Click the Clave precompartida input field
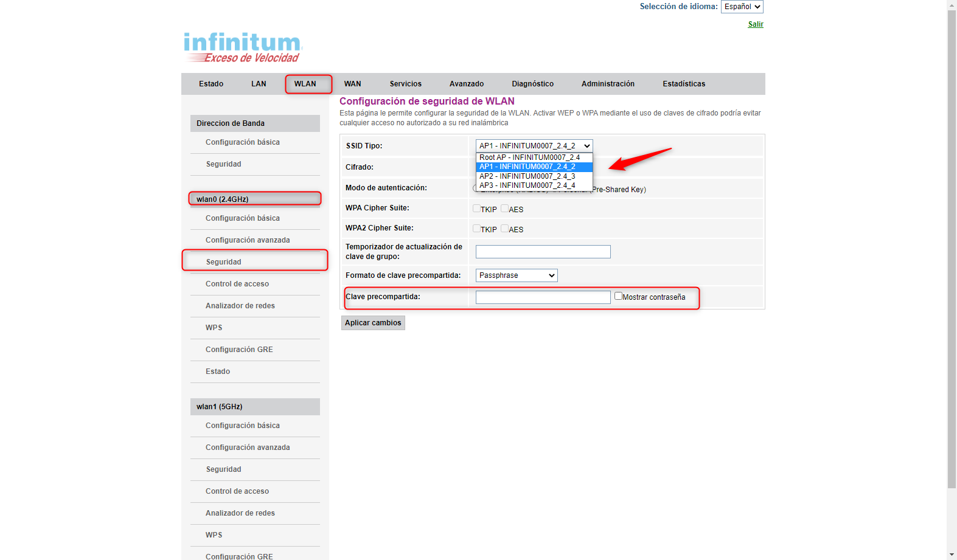This screenshot has width=957, height=560. 543,297
